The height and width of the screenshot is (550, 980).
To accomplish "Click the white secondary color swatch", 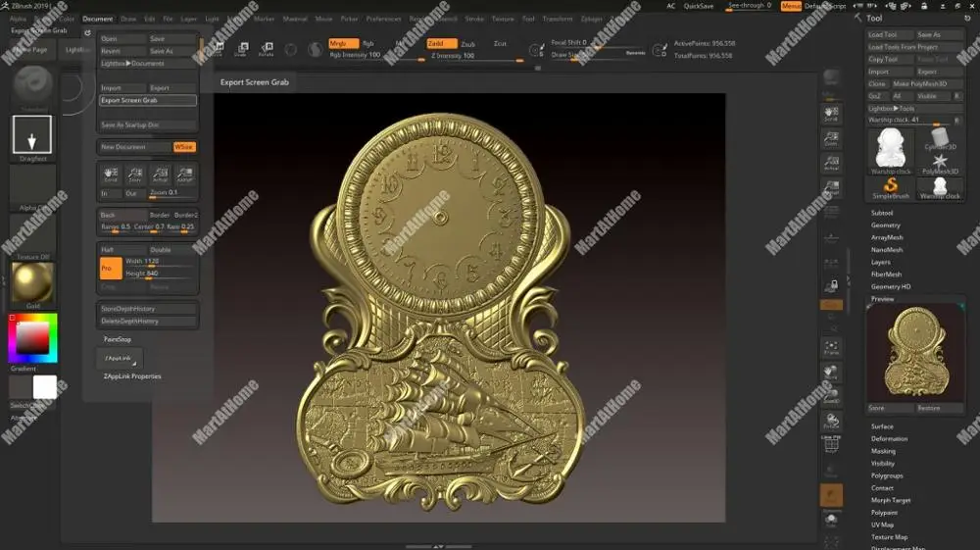I will (44, 387).
